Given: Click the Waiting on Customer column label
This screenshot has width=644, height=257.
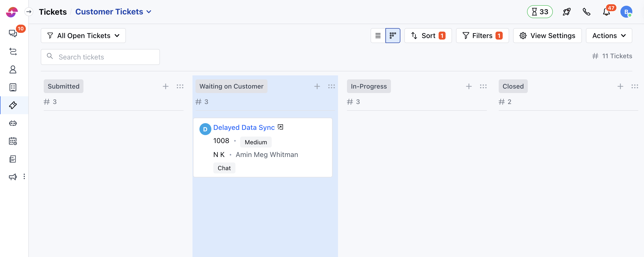Looking at the screenshot, I should (231, 86).
